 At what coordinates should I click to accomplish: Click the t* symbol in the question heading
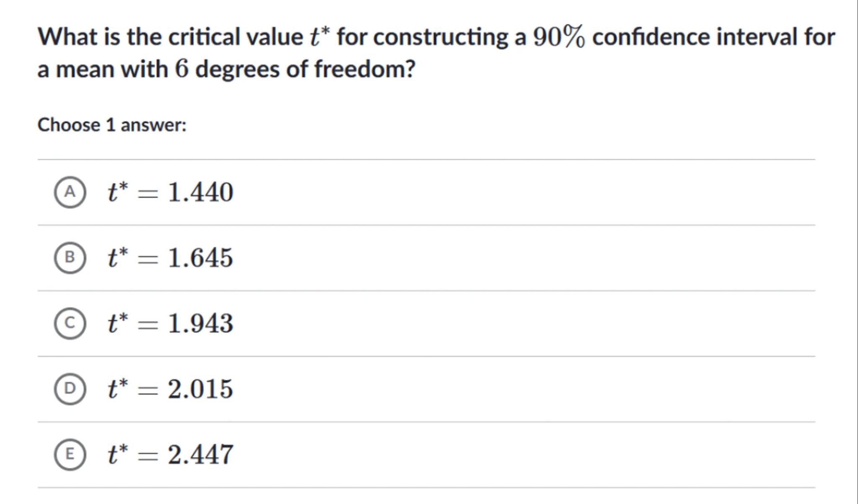320,36
